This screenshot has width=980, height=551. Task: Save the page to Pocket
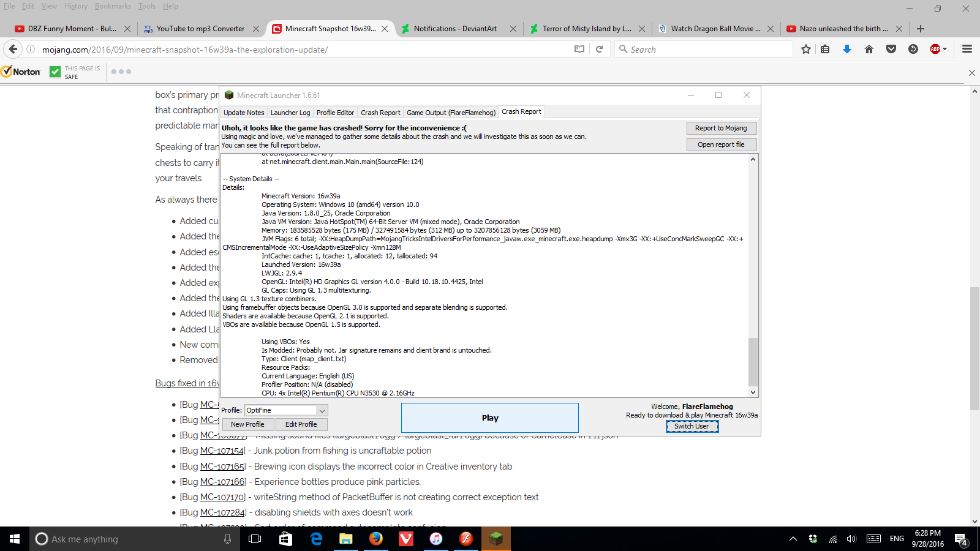click(x=891, y=49)
